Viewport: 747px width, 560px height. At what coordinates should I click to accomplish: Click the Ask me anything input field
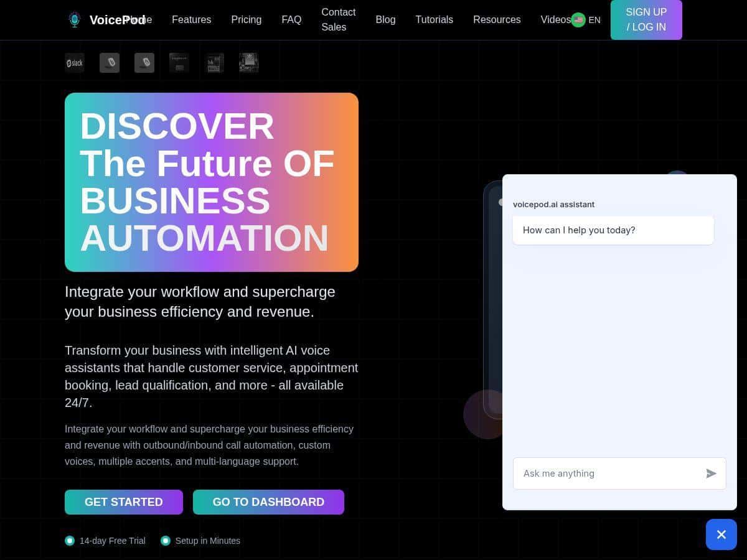(598, 474)
